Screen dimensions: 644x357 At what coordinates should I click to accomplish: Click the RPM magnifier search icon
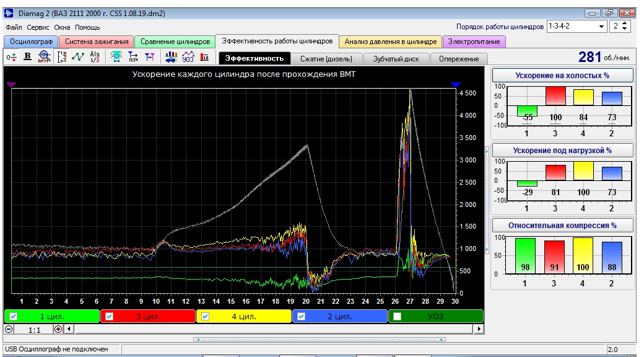45,57
